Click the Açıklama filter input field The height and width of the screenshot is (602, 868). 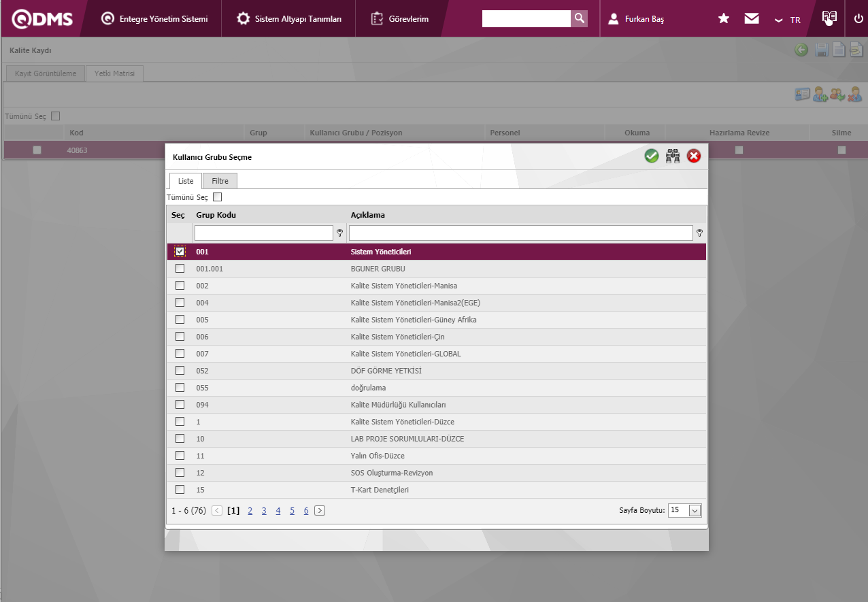[520, 233]
